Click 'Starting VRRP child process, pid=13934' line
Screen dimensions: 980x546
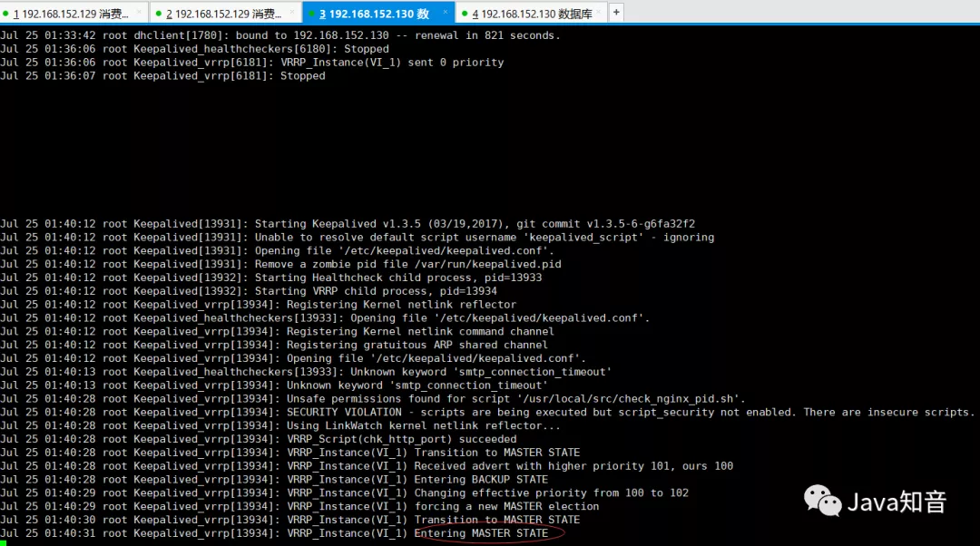click(x=249, y=291)
